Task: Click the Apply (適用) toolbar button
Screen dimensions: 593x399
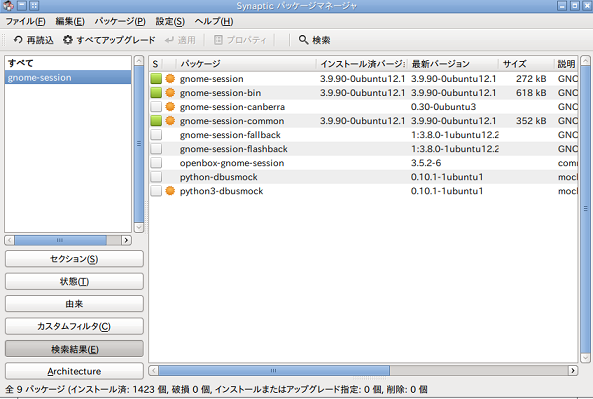Action: click(180, 40)
